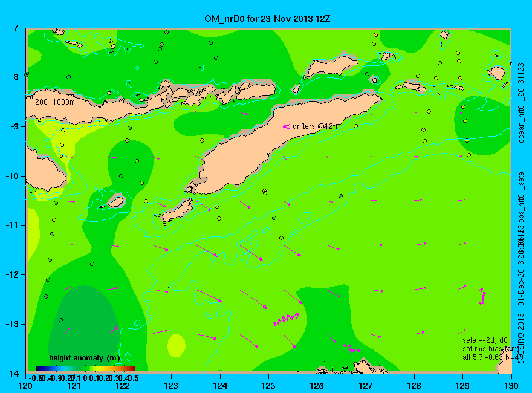
Task: Click the y-axis tick label '-9'
Action: 13,126
